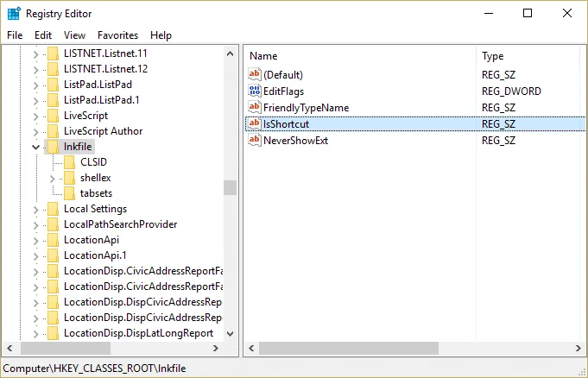Select the IsShortcut value name

pyautogui.click(x=286, y=124)
